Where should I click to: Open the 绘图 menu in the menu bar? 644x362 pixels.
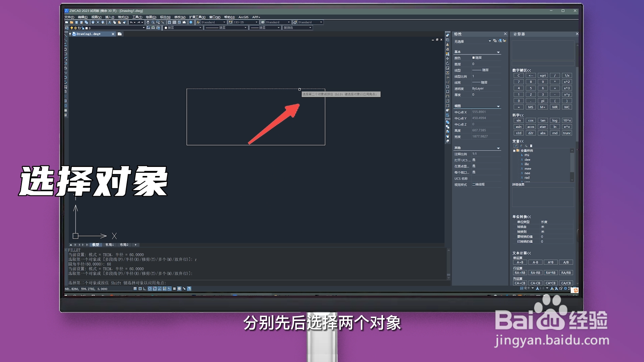click(x=151, y=17)
